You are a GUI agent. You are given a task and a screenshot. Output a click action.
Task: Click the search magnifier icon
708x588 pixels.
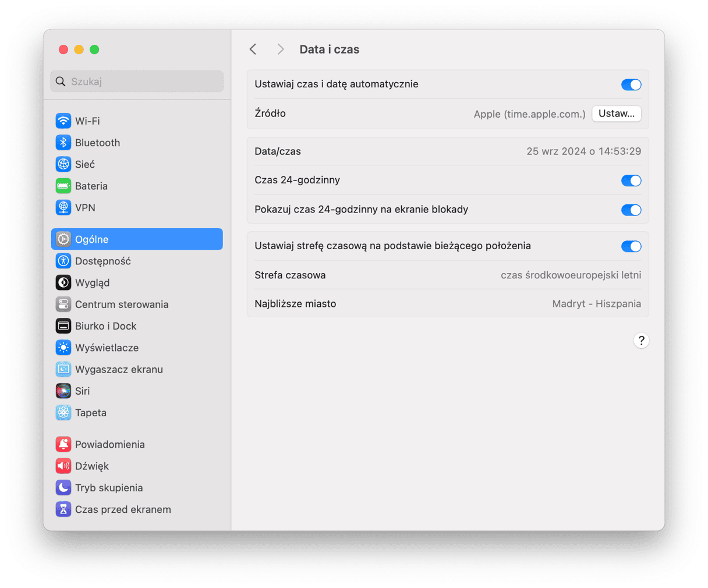coord(61,82)
